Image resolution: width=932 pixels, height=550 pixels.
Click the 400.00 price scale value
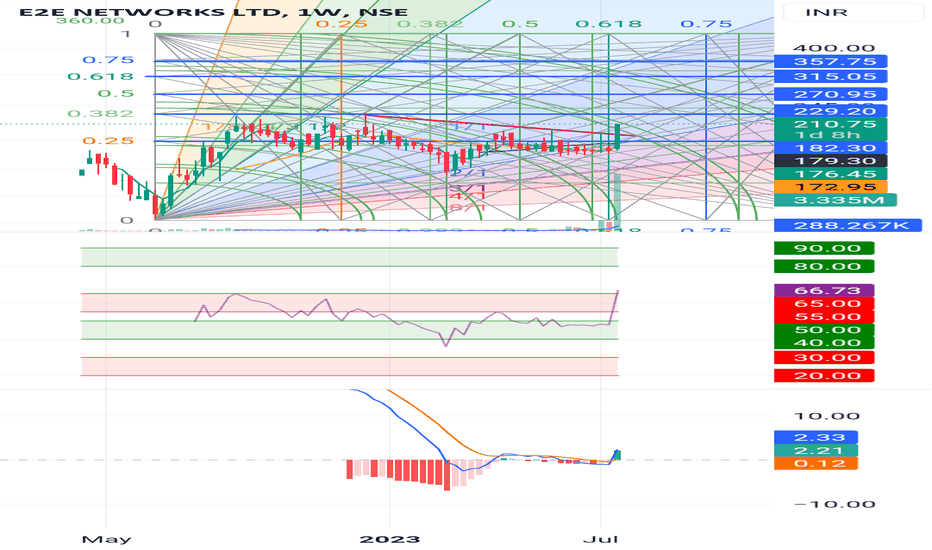click(x=834, y=48)
